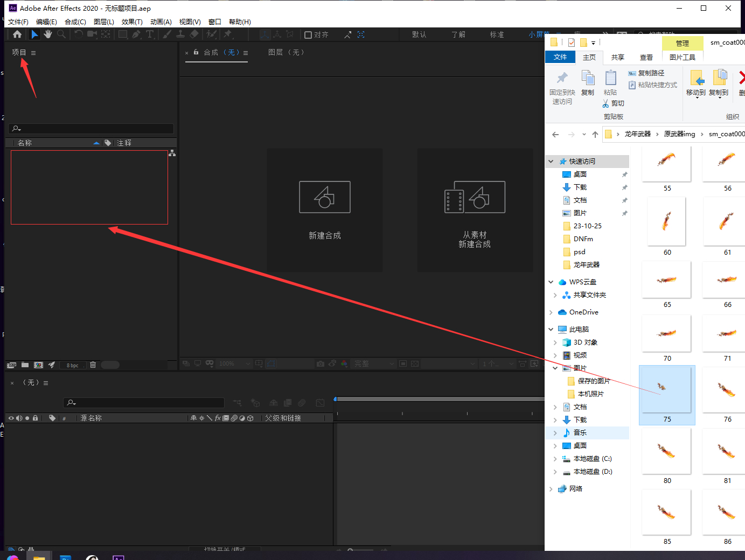Enable the 对齐 snapping checkbox
The image size is (745, 560).
pyautogui.click(x=308, y=35)
